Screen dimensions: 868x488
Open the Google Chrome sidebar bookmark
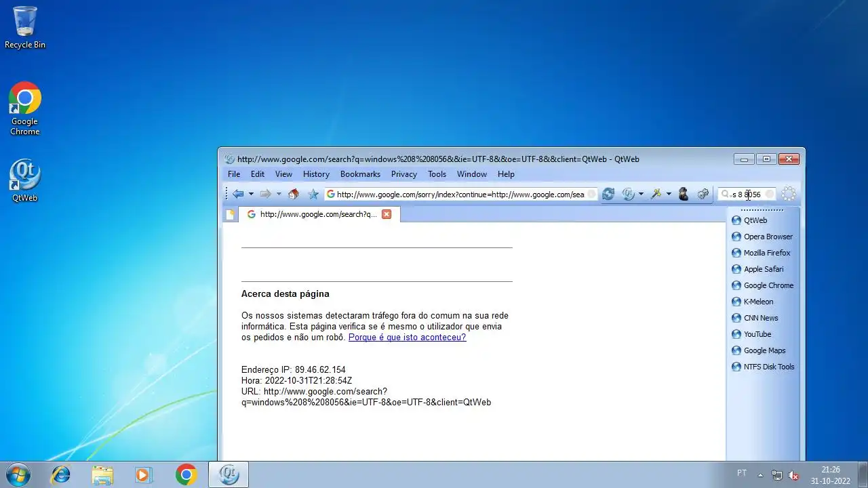click(x=763, y=285)
